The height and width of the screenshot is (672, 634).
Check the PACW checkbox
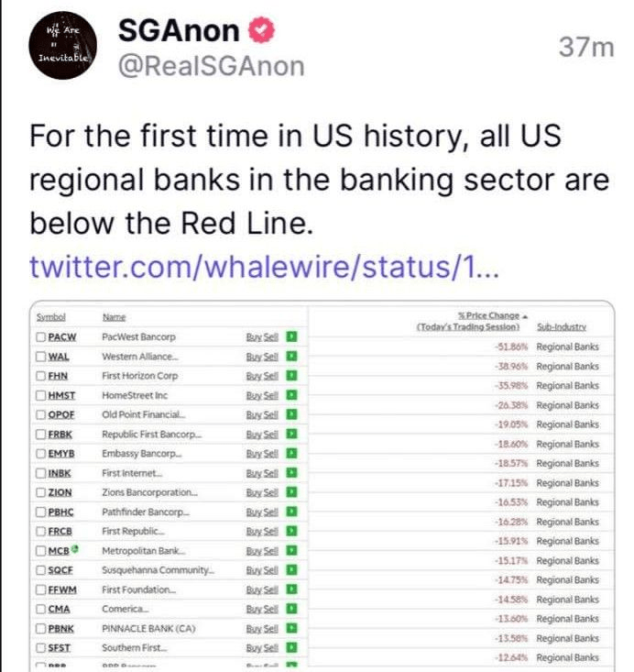coord(41,337)
